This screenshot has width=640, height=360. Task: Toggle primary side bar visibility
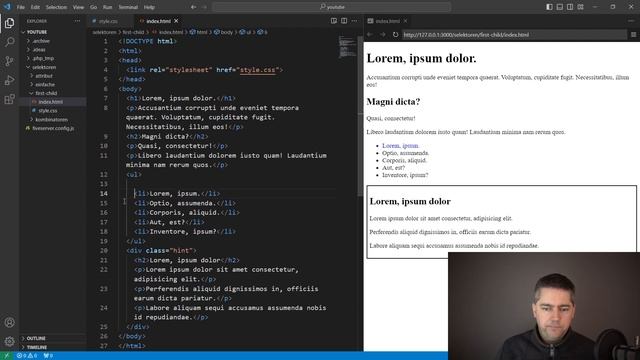pos(549,7)
